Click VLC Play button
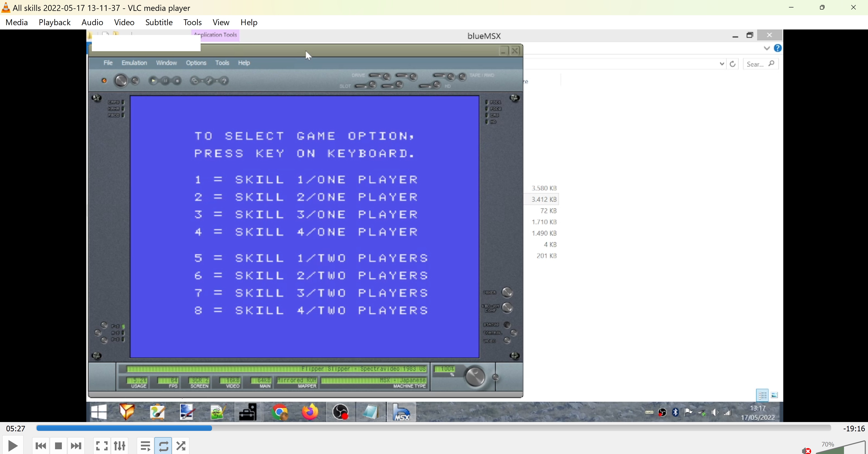868x454 pixels. coord(13,446)
